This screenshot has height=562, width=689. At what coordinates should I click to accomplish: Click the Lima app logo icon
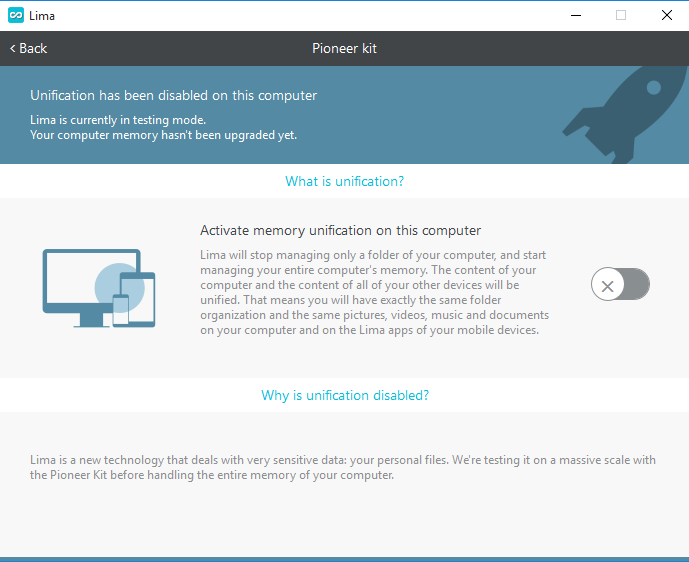pos(16,15)
